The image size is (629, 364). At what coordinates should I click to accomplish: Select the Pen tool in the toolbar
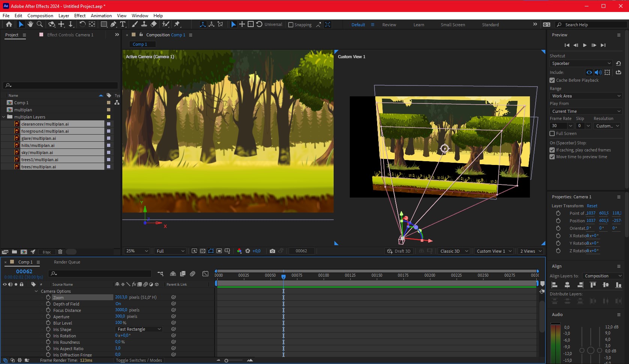113,24
